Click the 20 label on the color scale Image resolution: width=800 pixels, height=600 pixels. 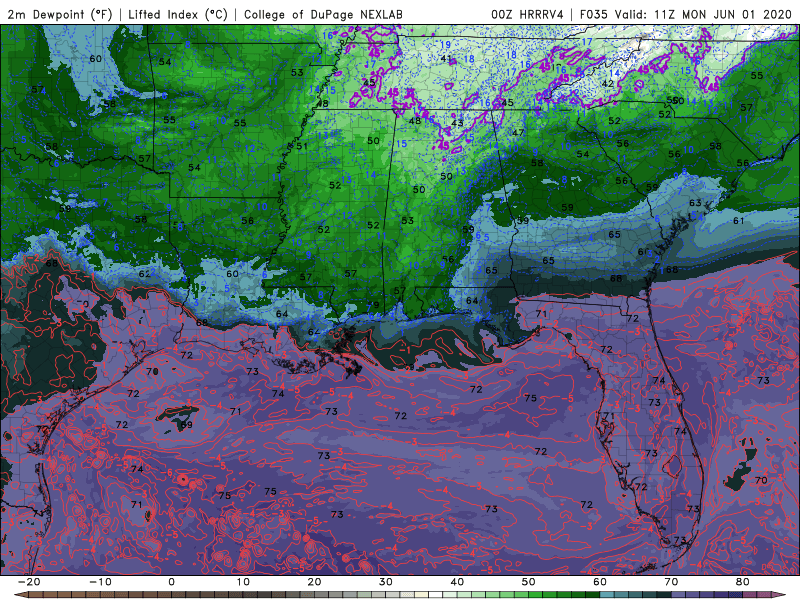tap(314, 582)
